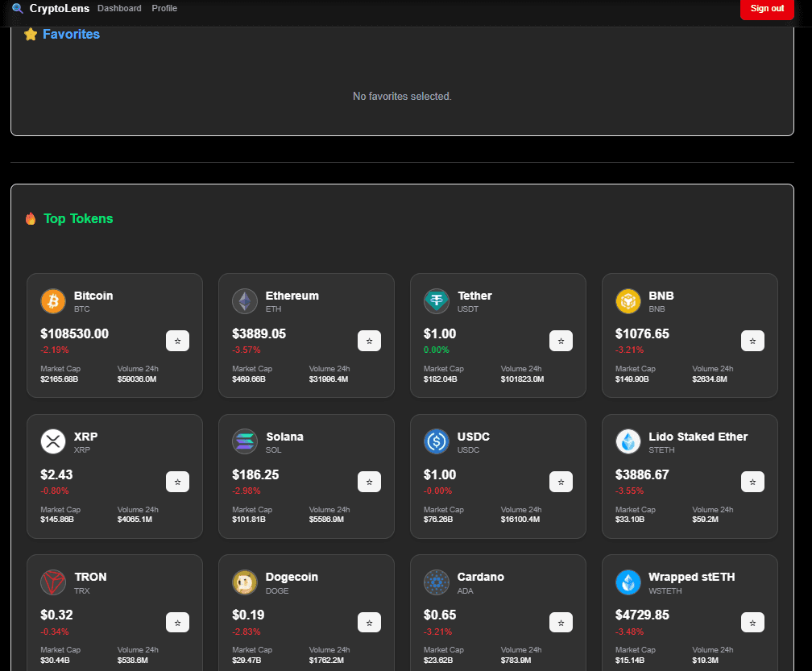Click Wrapped stETH price $4729.85

[x=642, y=615]
